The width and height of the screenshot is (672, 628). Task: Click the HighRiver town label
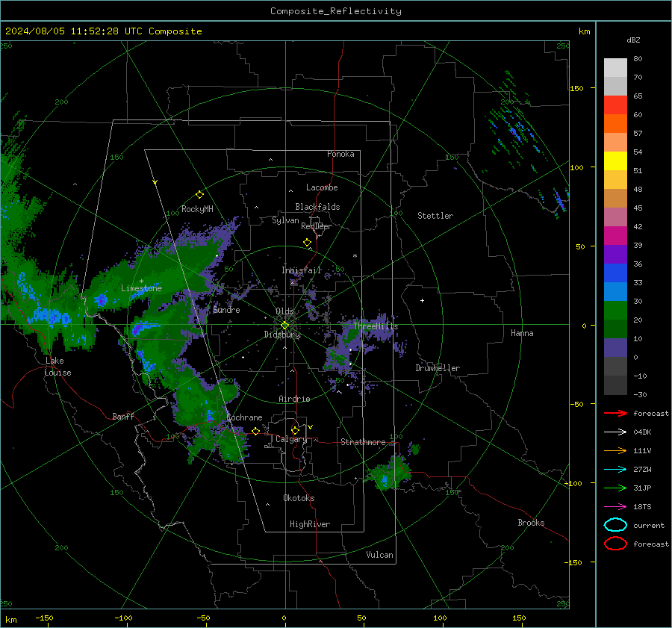point(310,524)
